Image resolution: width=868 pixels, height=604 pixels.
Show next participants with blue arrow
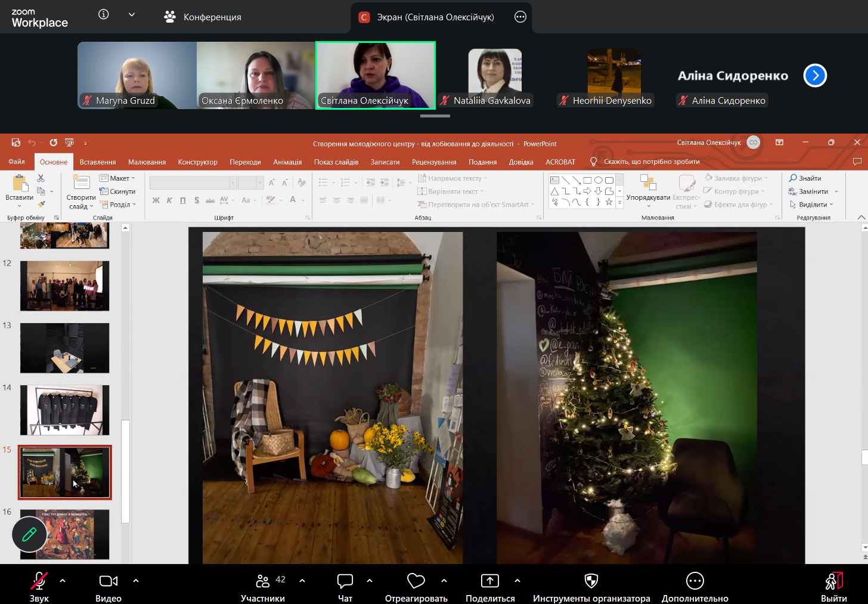click(x=815, y=75)
